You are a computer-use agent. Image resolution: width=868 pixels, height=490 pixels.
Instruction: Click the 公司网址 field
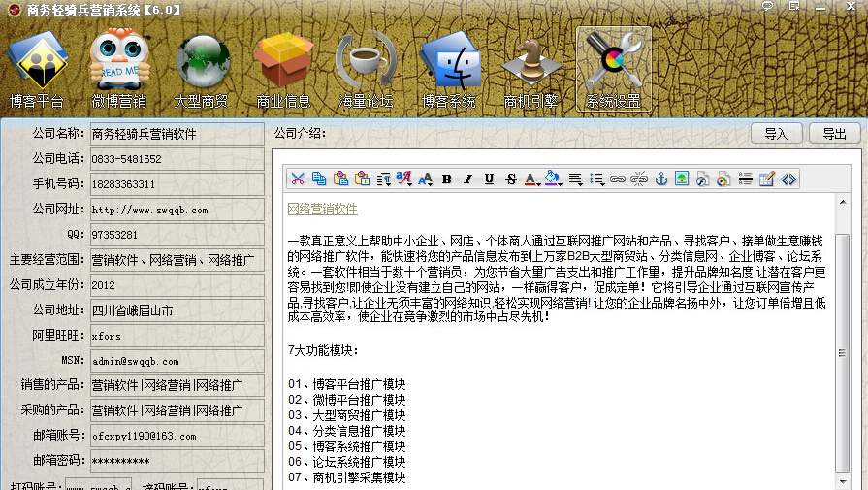177,210
